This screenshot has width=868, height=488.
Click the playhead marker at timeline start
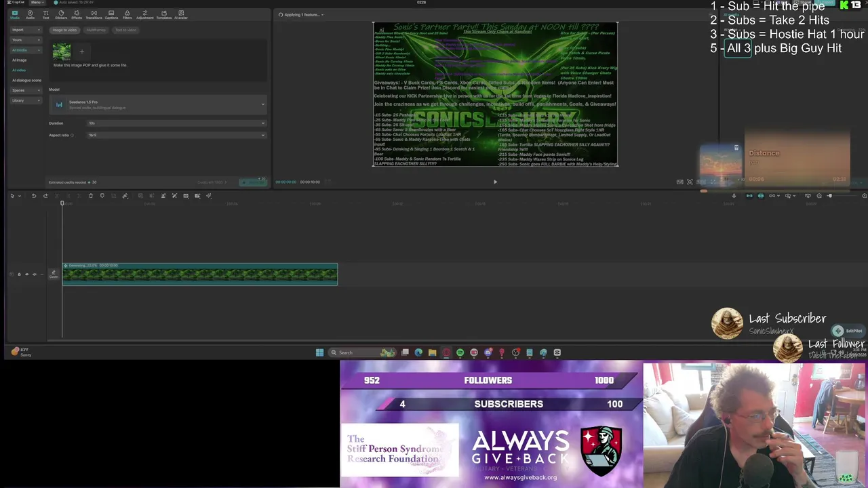62,203
